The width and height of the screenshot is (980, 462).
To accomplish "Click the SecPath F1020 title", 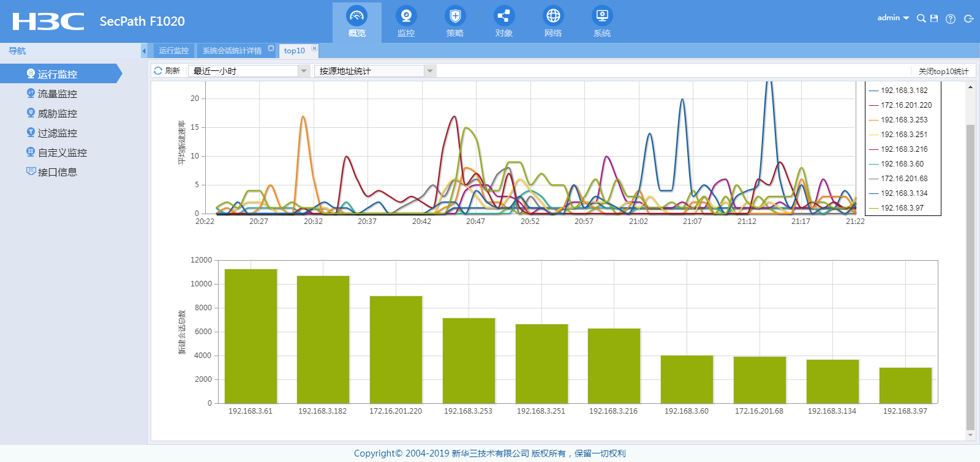I will (142, 21).
